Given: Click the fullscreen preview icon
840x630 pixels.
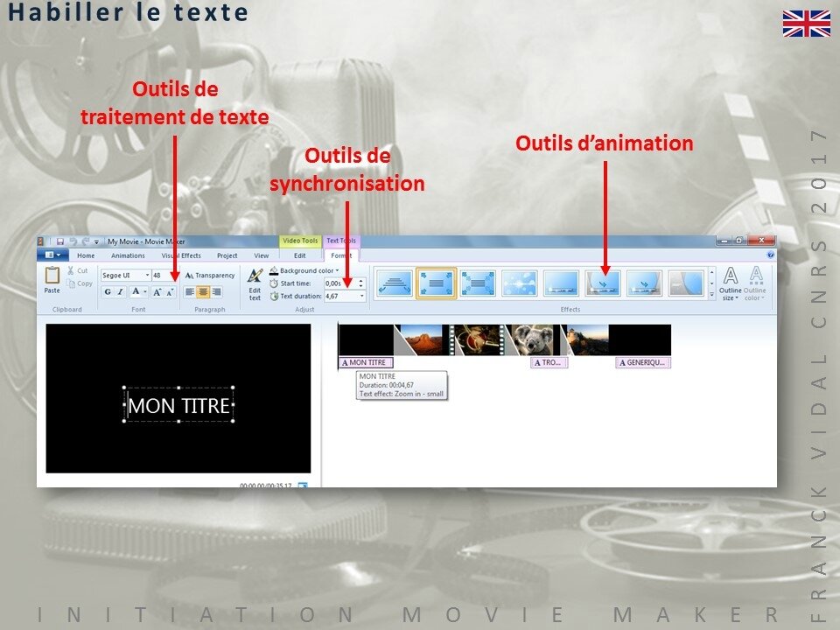Looking at the screenshot, I should [303, 486].
